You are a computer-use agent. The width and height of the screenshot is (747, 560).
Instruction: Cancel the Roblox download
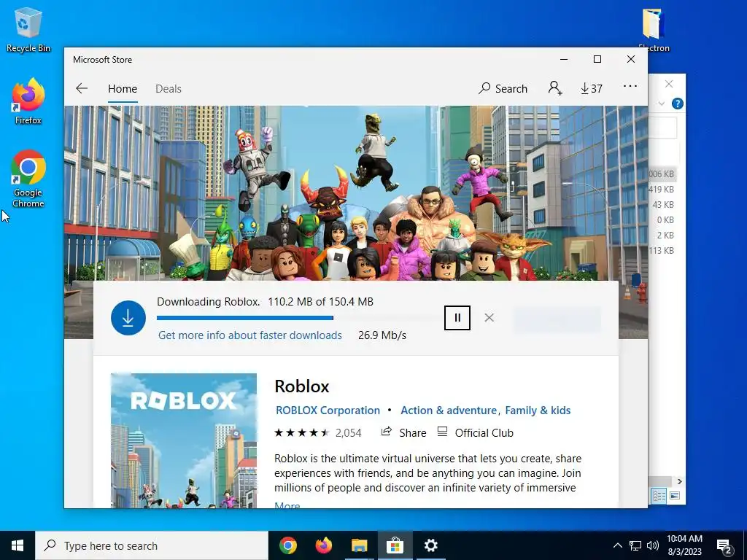tap(489, 318)
